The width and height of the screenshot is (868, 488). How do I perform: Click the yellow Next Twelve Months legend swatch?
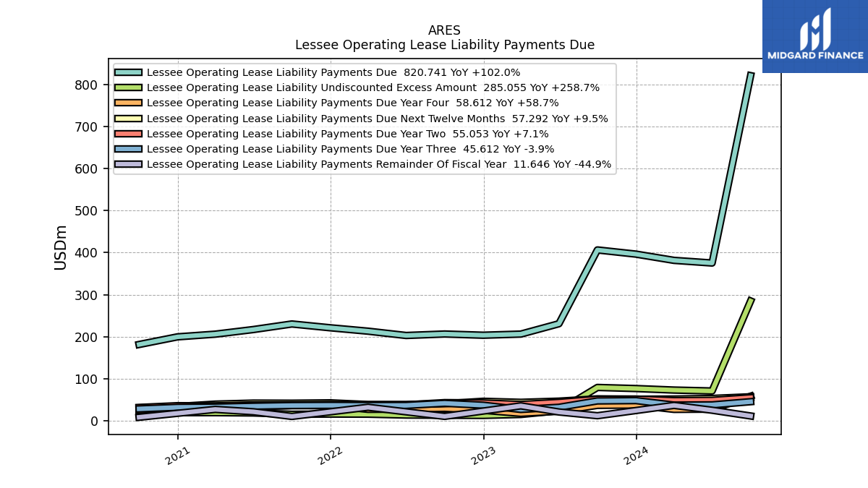(x=129, y=119)
